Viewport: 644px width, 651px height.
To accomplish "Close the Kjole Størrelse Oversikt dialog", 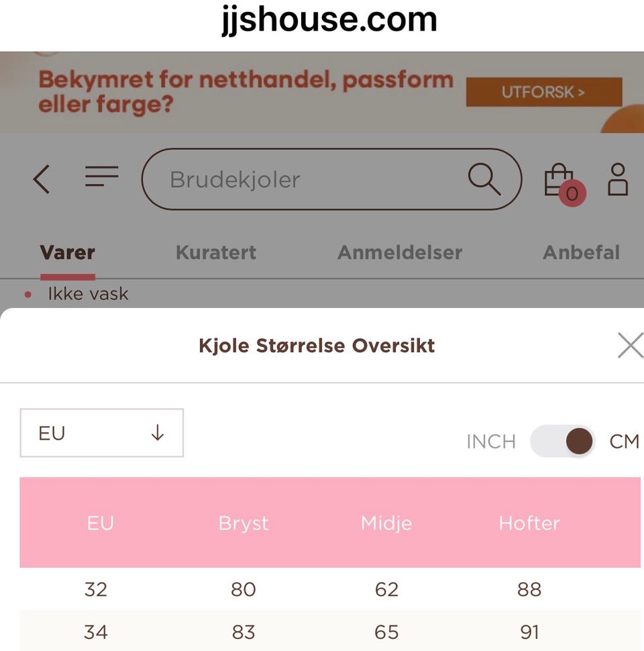I will point(629,345).
